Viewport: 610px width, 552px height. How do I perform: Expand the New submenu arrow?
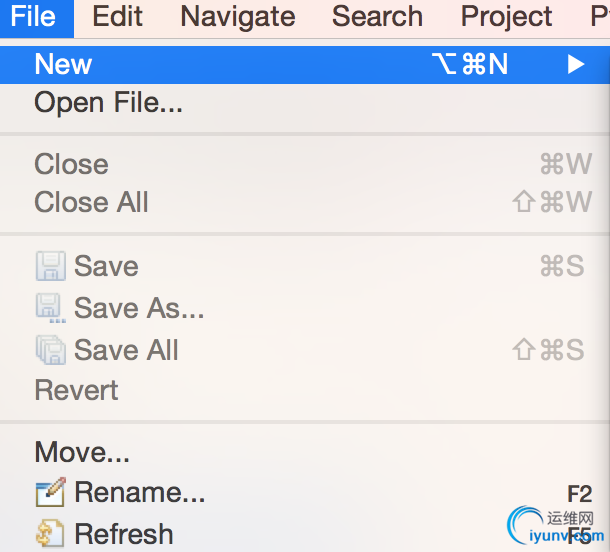click(576, 64)
